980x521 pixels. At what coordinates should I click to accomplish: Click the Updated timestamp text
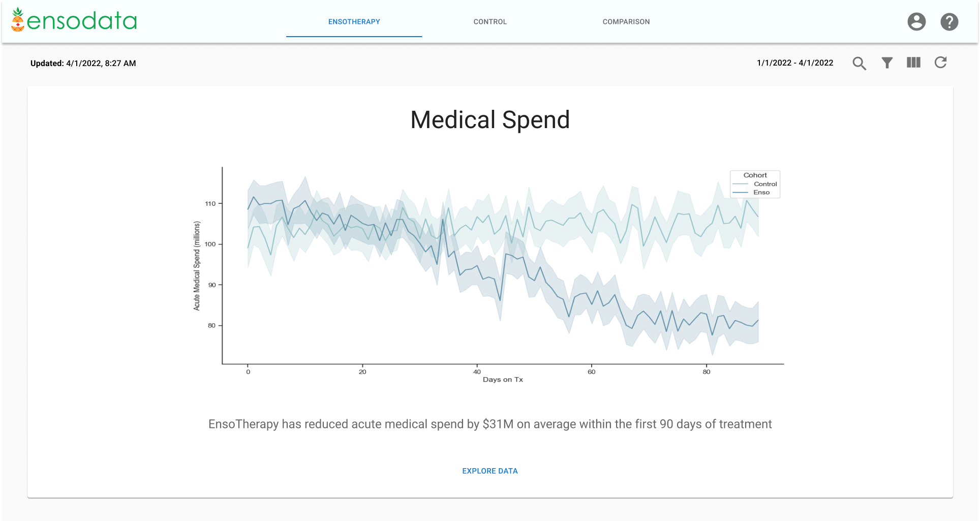[x=83, y=64]
